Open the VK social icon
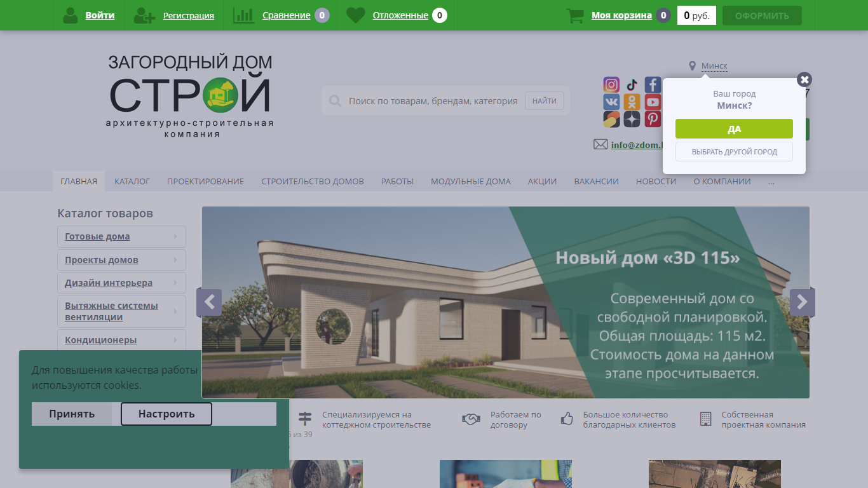 pos(611,102)
